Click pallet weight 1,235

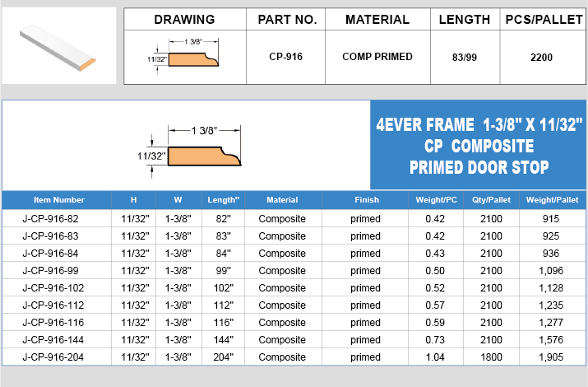click(551, 305)
